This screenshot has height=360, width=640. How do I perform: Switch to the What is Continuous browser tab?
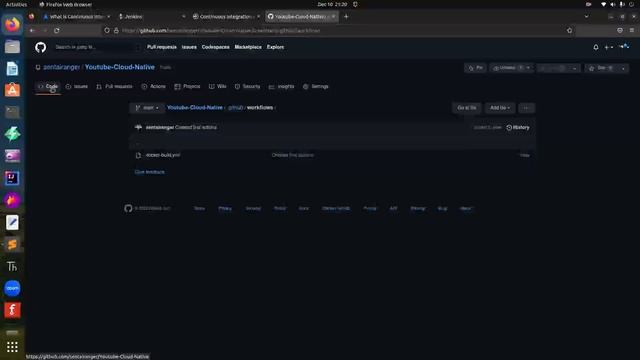pyautogui.click(x=76, y=17)
